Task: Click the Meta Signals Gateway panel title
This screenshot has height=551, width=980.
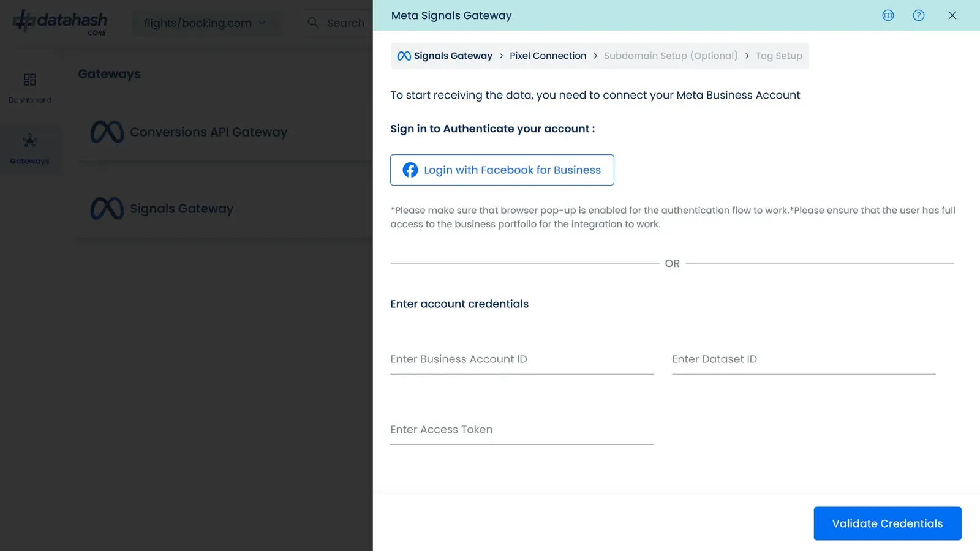Action: 451,15
